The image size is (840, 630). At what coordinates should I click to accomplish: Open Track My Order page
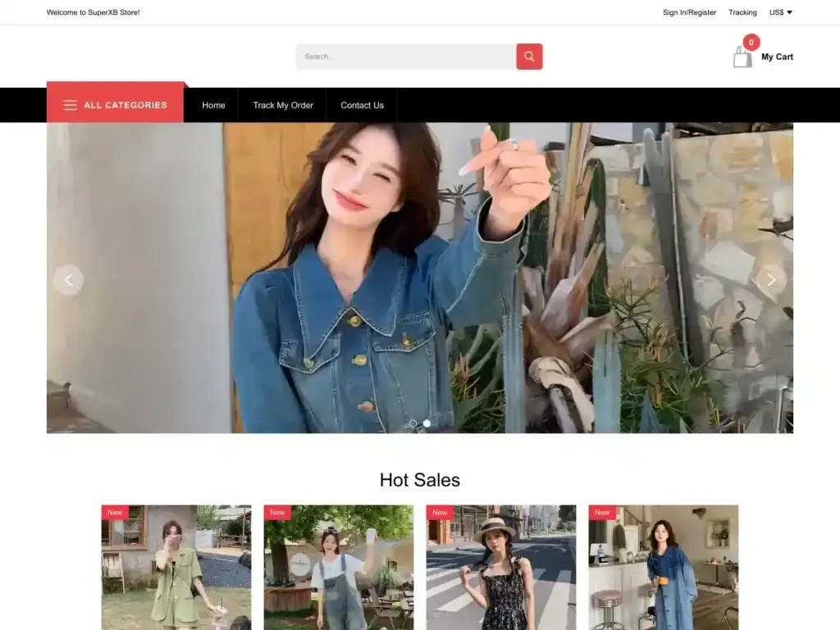pyautogui.click(x=283, y=105)
